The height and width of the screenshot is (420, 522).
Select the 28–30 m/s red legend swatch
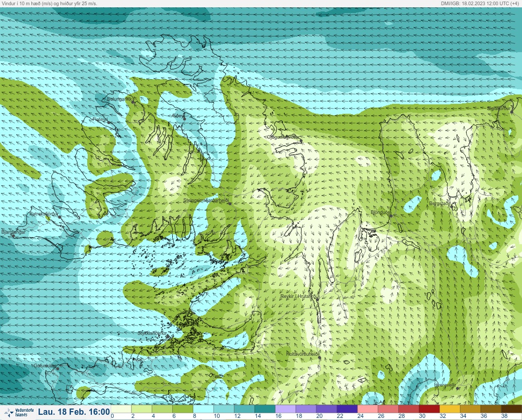click(409, 409)
